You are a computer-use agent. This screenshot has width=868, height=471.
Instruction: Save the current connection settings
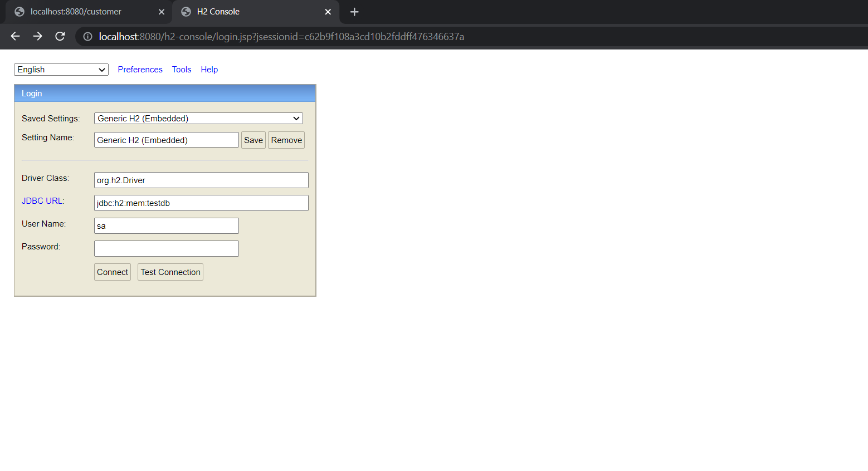pos(253,140)
